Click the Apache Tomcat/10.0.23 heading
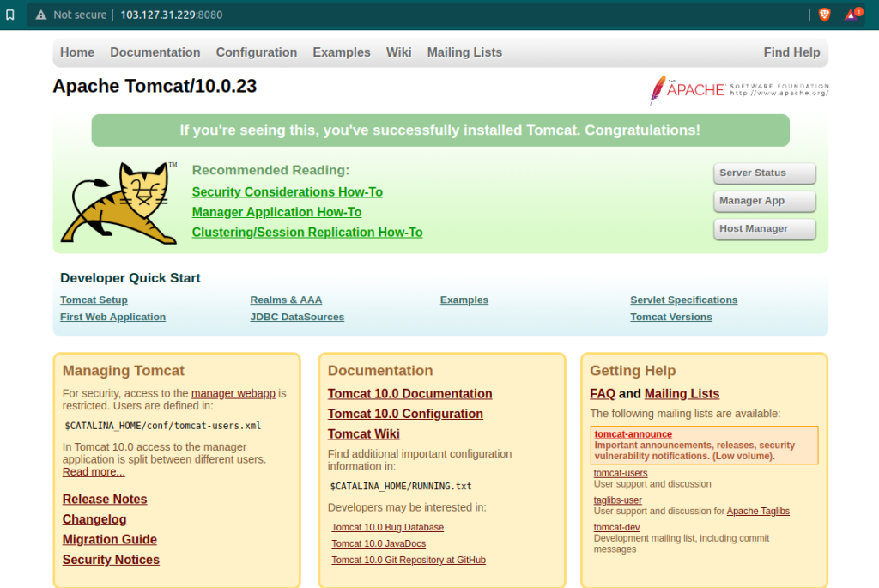 coord(155,86)
